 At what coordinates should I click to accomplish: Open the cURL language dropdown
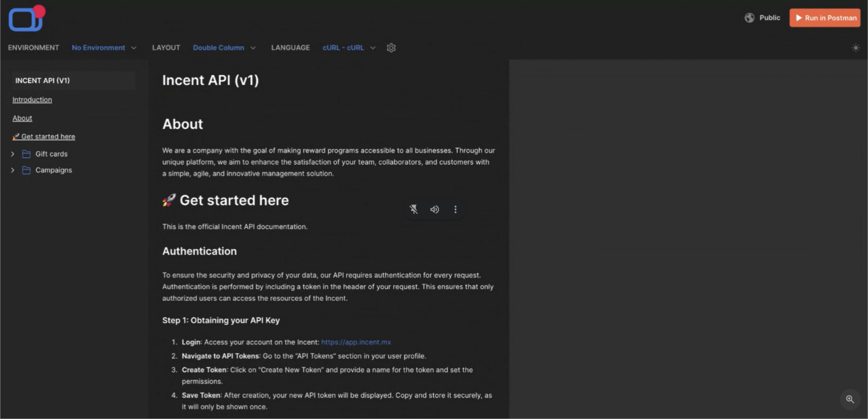[349, 48]
